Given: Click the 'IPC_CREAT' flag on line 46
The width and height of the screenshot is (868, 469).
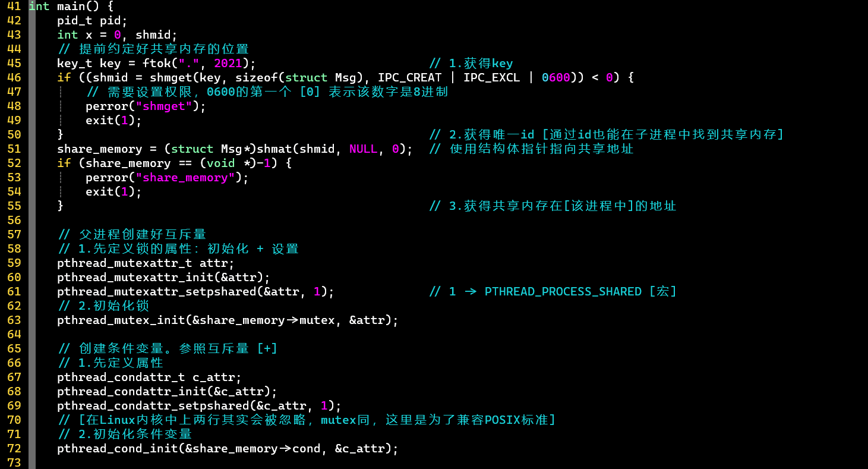Looking at the screenshot, I should (410, 78).
